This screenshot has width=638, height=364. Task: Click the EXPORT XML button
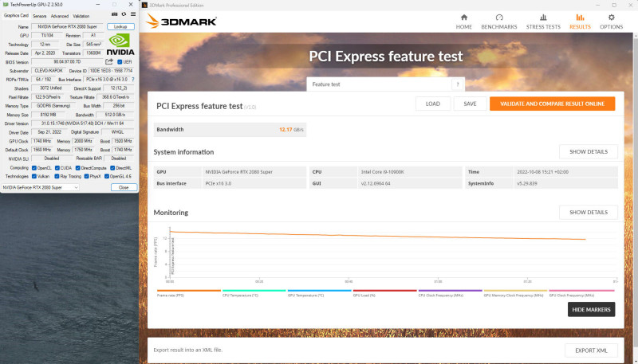(591, 350)
